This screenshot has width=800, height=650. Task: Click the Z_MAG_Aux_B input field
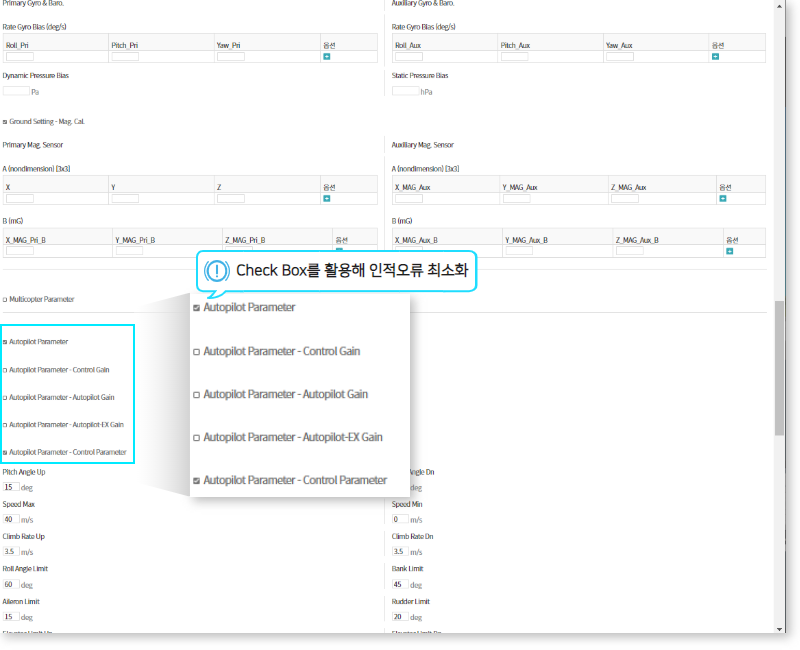point(630,251)
